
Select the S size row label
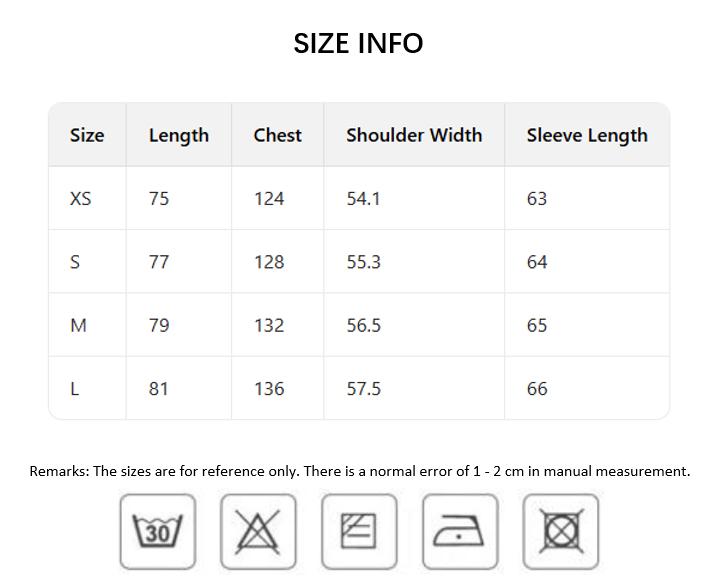75,262
